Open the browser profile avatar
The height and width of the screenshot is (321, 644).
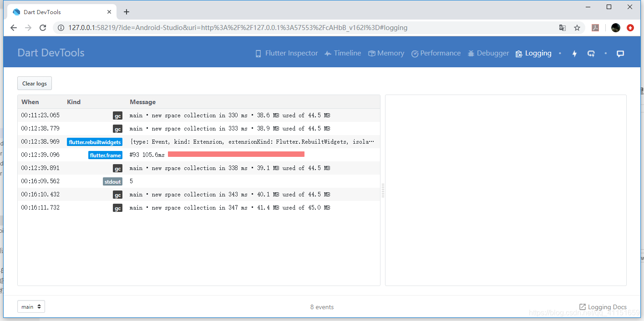[616, 28]
